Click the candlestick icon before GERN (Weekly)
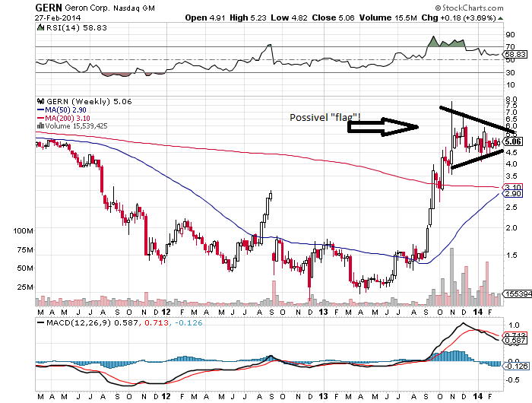The height and width of the screenshot is (403, 532). (x=41, y=101)
